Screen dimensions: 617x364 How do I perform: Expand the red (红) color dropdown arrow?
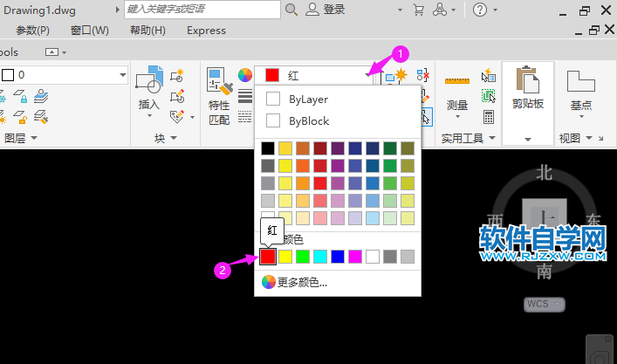click(367, 75)
